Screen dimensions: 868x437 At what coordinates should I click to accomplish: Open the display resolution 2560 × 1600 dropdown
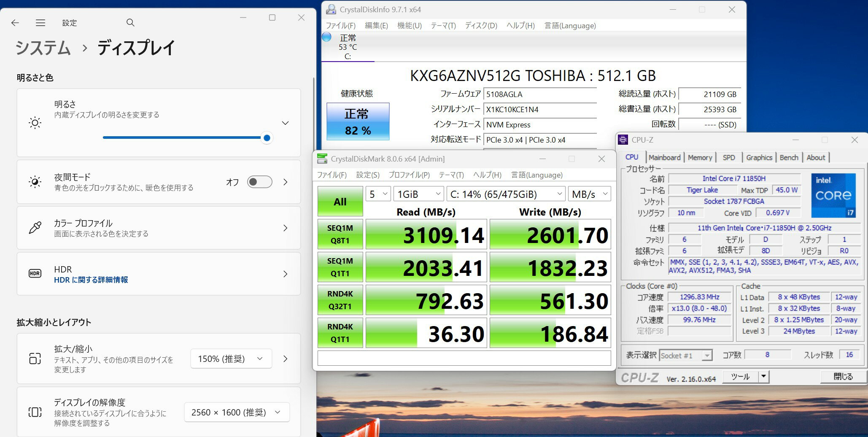(x=236, y=413)
